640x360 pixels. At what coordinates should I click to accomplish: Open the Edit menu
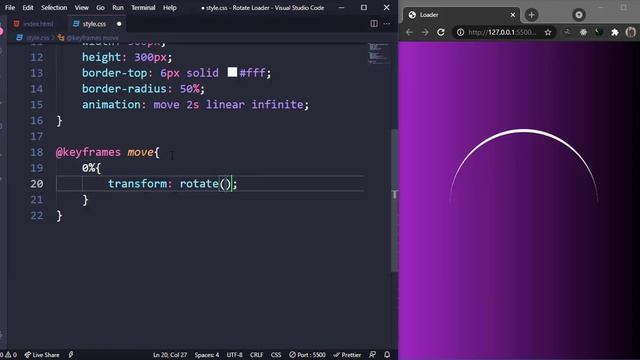(28, 7)
